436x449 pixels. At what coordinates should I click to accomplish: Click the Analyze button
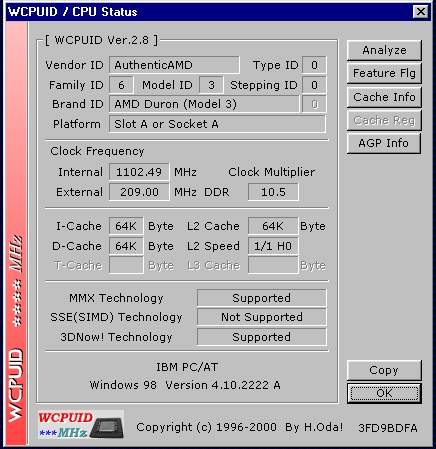click(384, 50)
